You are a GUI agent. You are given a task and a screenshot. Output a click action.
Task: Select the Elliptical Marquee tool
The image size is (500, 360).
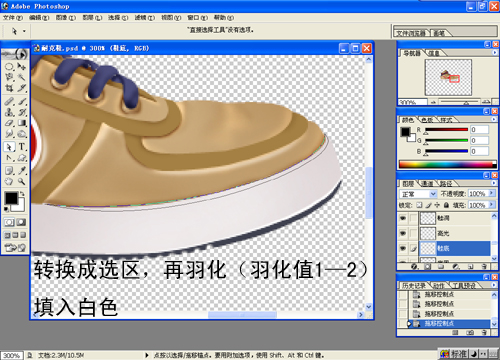pos(9,67)
